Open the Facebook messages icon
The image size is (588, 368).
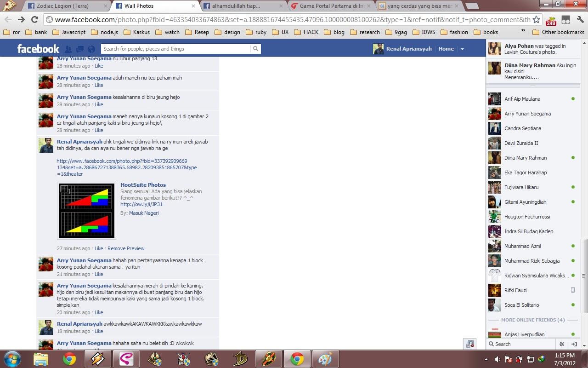tap(80, 49)
